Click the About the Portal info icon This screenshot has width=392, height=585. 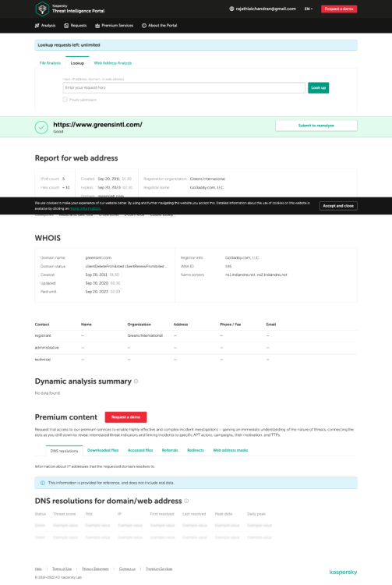click(144, 26)
